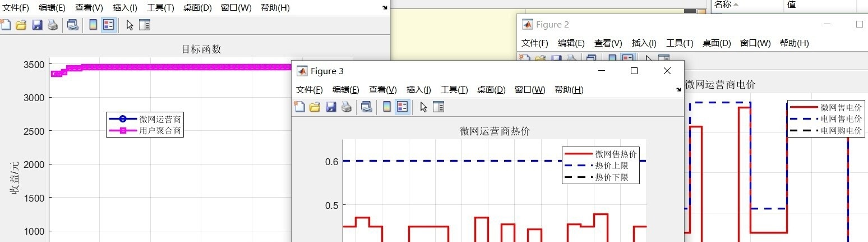Click Print Figure icon in Figure 3 toolbar
Image resolution: width=868 pixels, height=242 pixels.
point(347,107)
